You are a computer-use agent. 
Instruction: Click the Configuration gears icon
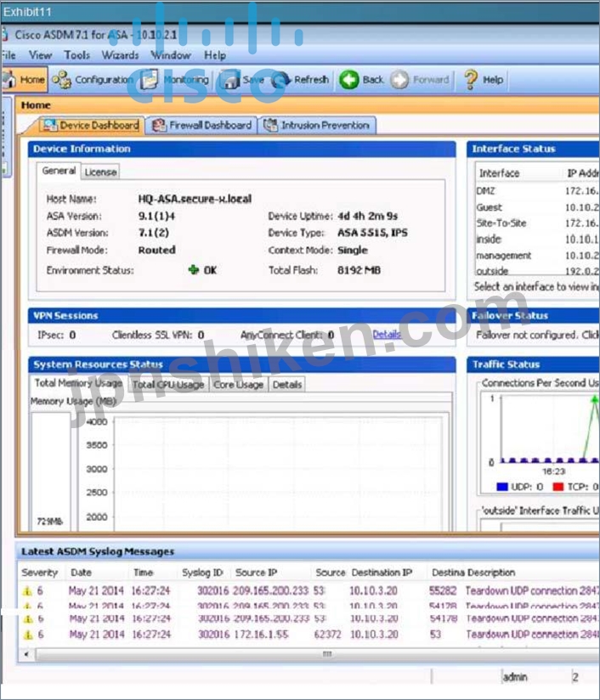tap(62, 80)
